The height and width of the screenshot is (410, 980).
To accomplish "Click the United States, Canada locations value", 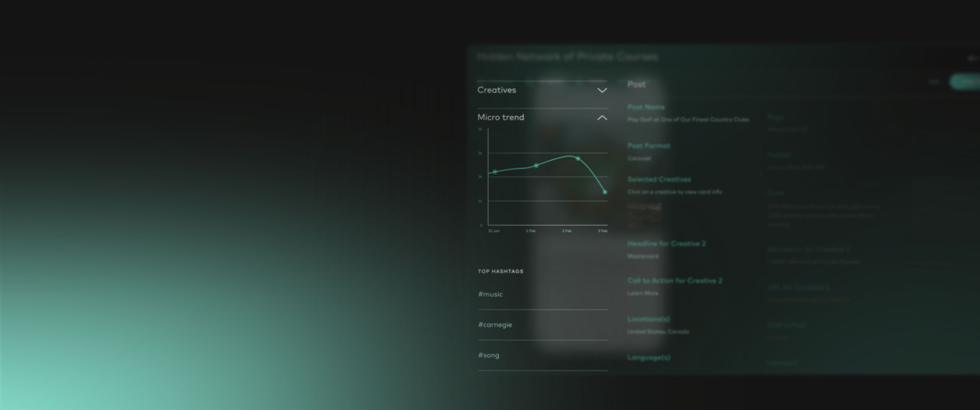I will 658,332.
